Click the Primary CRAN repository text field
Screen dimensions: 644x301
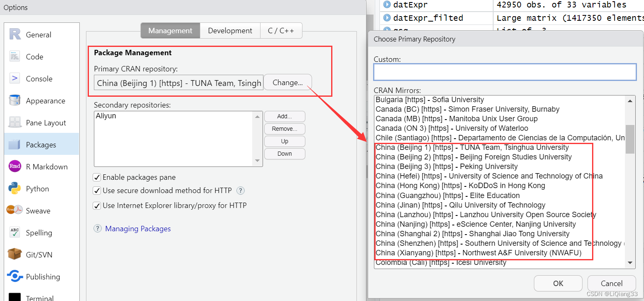click(179, 83)
